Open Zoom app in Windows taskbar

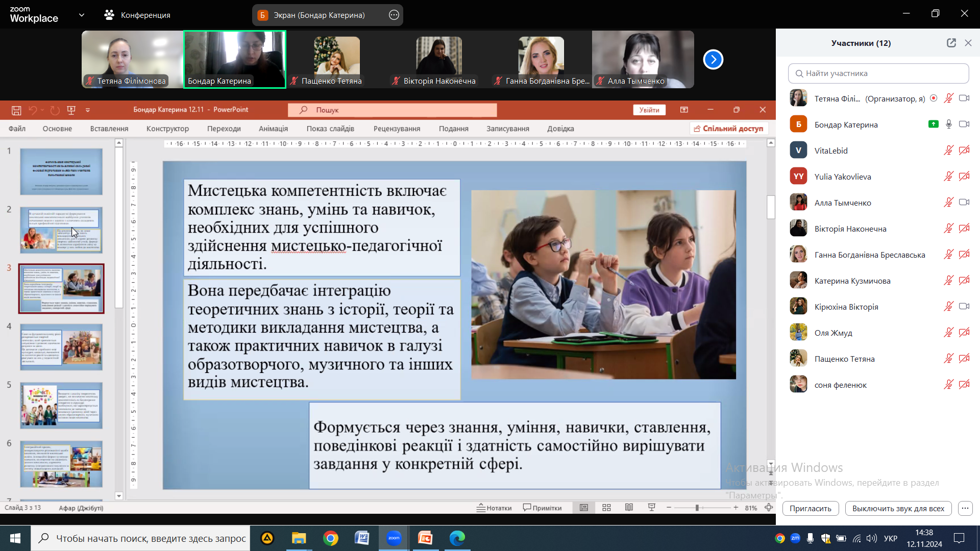tap(394, 538)
